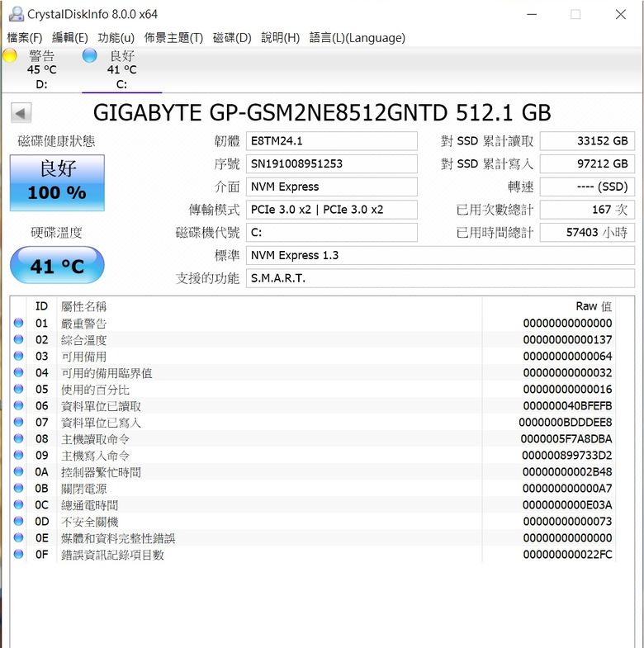Click status dot for attribute 01

(19, 323)
